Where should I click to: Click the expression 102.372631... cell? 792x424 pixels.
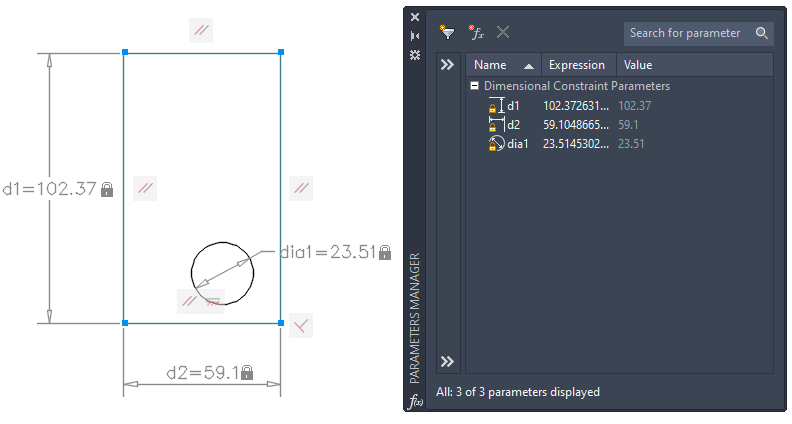click(576, 106)
